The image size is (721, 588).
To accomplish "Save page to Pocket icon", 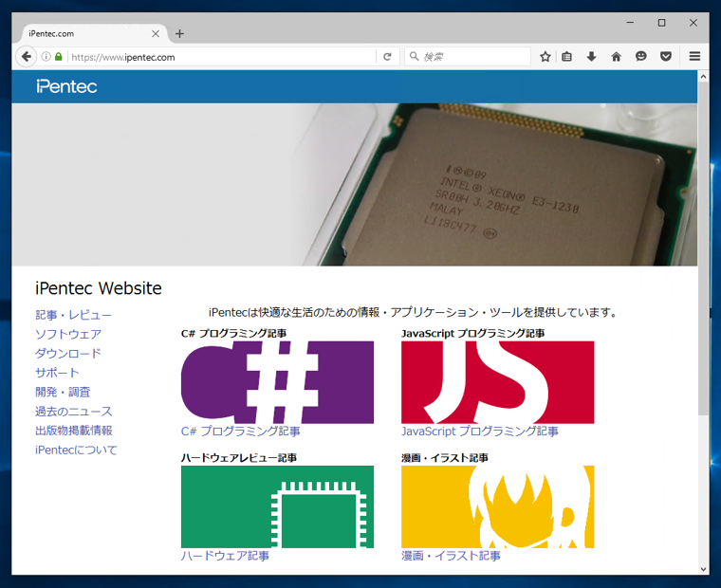I will pyautogui.click(x=665, y=57).
